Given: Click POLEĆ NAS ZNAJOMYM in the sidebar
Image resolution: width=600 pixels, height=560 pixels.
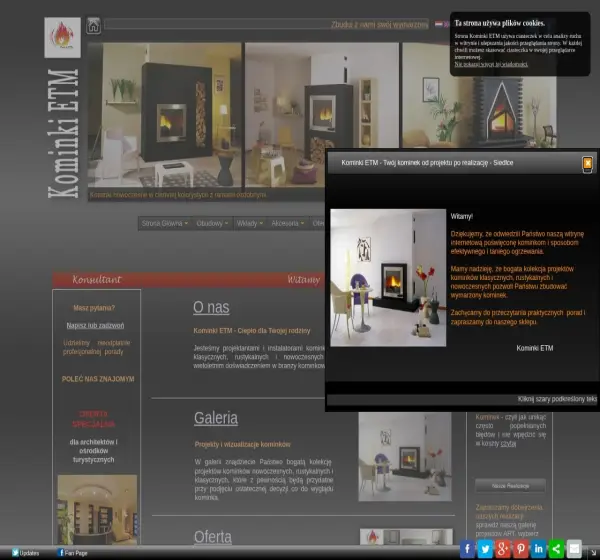Looking at the screenshot, I should click(x=98, y=379).
